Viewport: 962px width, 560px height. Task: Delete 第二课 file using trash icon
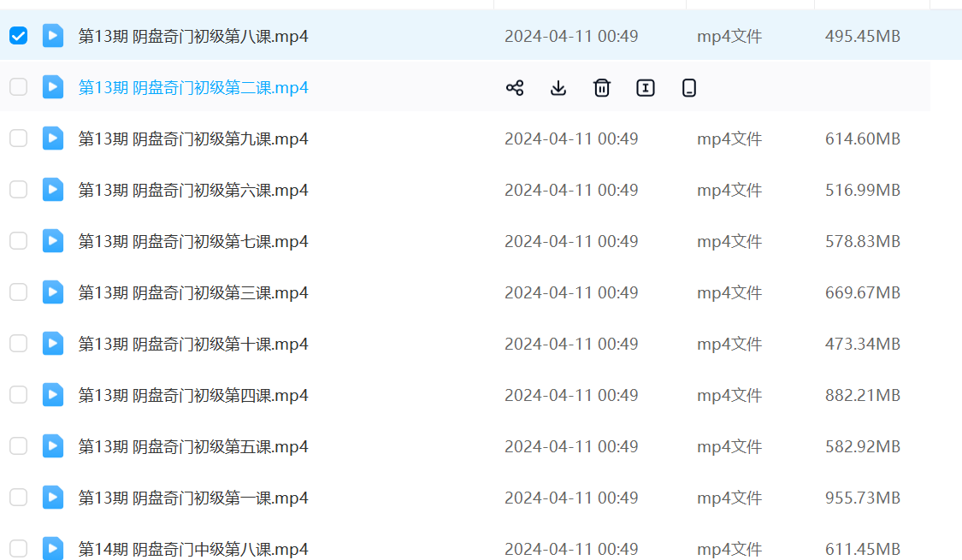pos(602,88)
